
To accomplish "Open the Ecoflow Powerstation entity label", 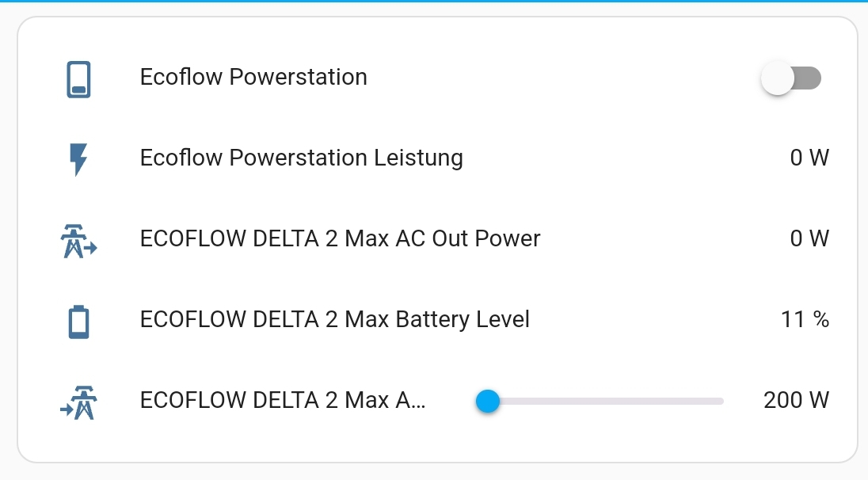I will 253,77.
